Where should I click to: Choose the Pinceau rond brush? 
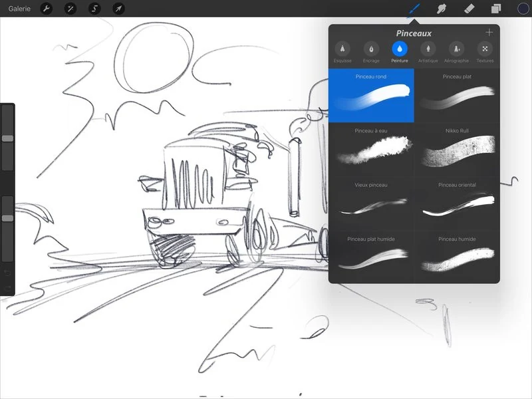371,95
